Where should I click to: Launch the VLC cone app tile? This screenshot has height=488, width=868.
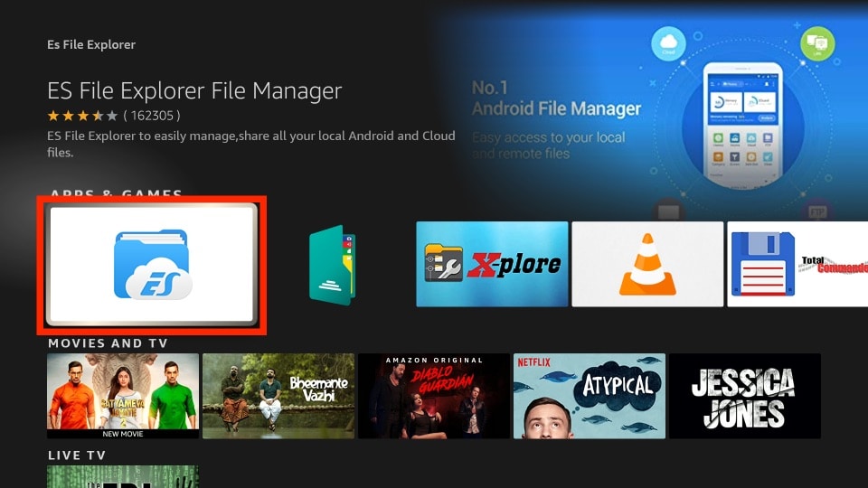(x=647, y=264)
